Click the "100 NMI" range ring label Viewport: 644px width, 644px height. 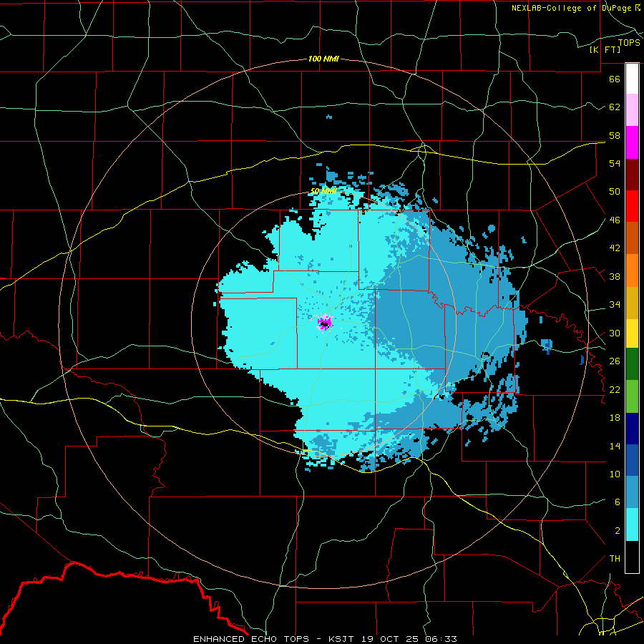click(x=323, y=59)
